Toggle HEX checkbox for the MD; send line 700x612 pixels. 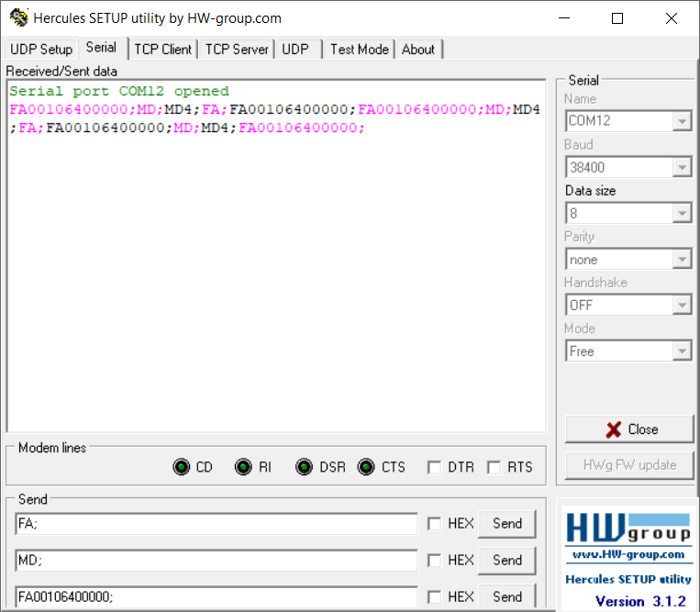pos(434,561)
